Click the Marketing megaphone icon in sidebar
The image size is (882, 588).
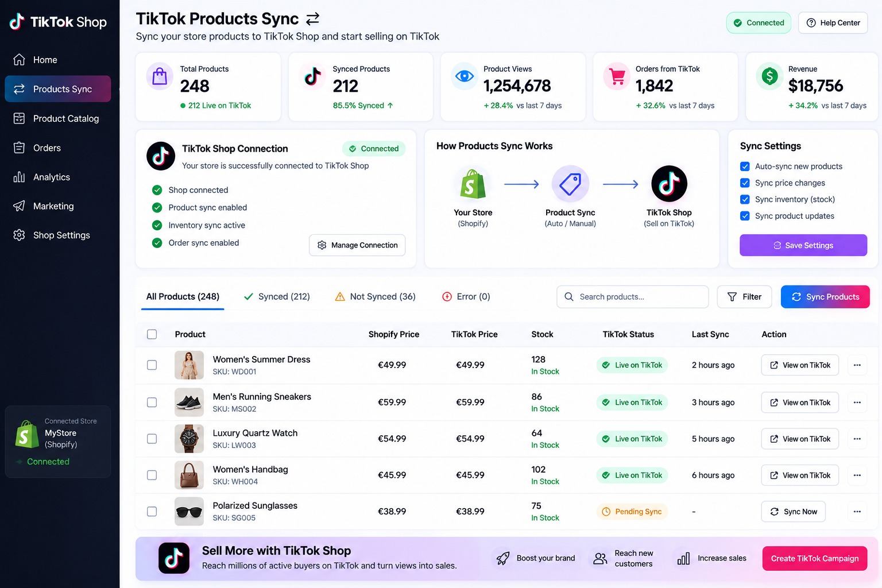[19, 206]
